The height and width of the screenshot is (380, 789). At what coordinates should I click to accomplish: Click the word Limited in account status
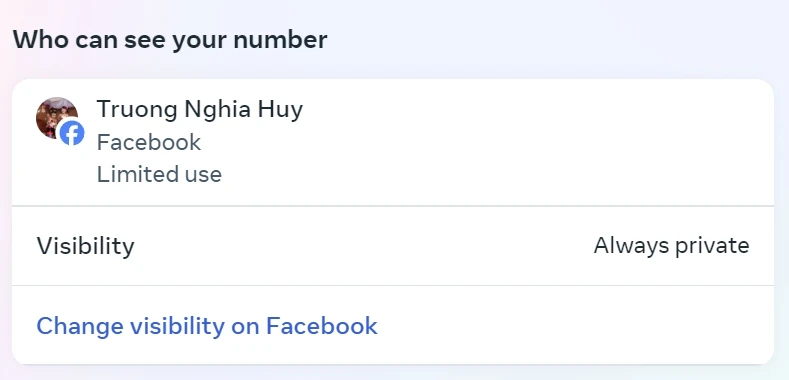pyautogui.click(x=131, y=175)
